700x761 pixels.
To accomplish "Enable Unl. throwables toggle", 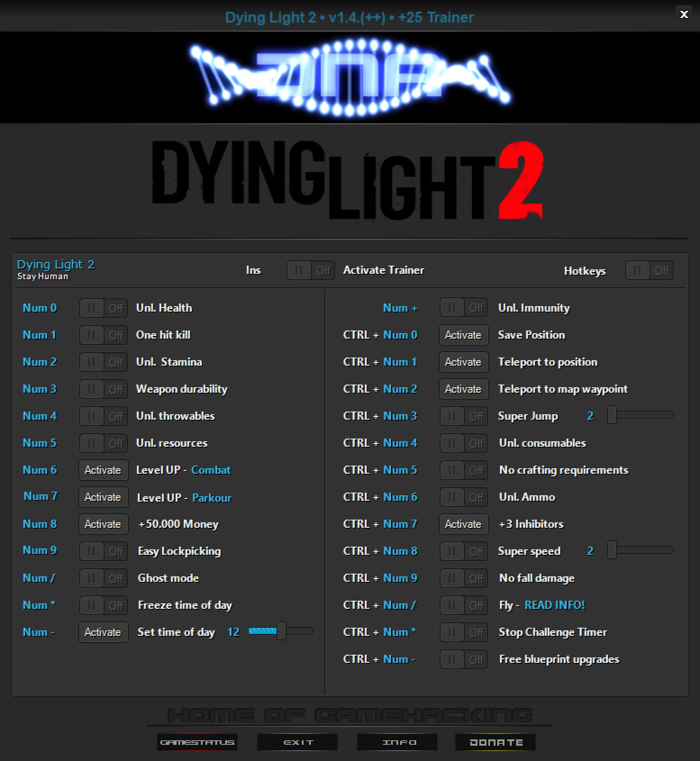I will (x=104, y=416).
